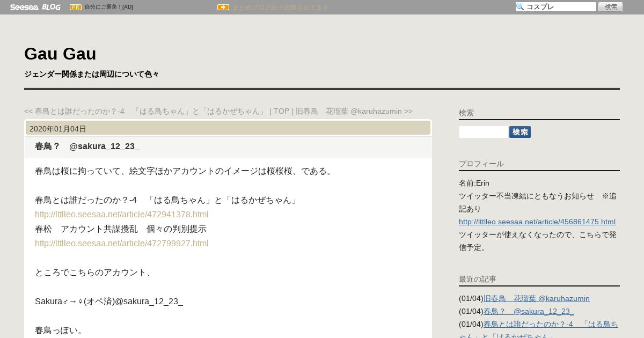Go to previous article 春鳥とは誰だったのか？-4
Image resolution: width=644 pixels, height=338 pixels.
[x=145, y=111]
